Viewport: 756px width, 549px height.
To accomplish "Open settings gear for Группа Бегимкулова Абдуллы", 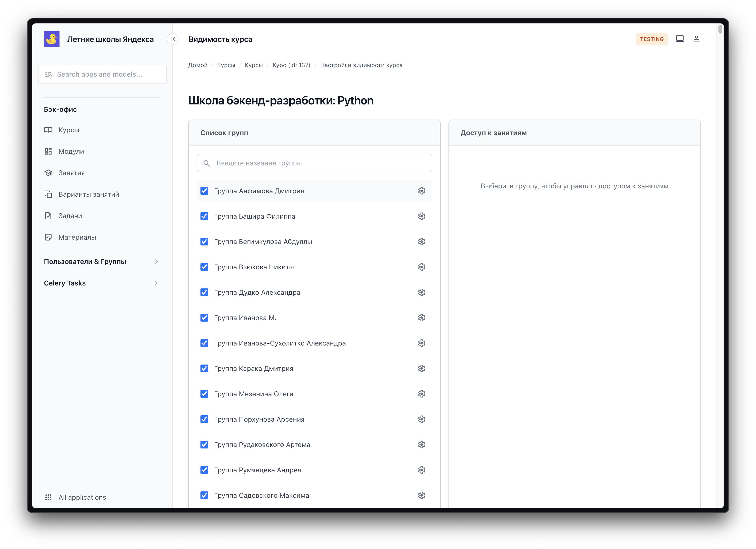I will (422, 242).
